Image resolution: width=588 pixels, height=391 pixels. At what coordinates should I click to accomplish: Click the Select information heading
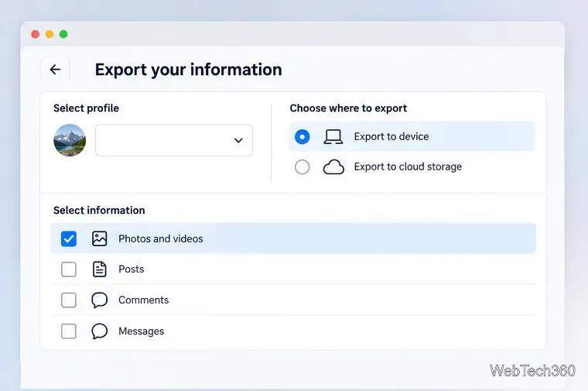(x=99, y=210)
